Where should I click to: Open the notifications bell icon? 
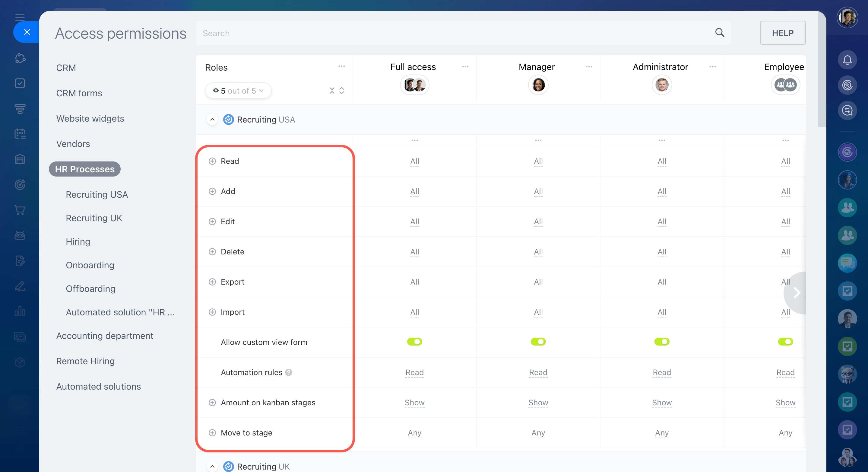[x=847, y=60]
